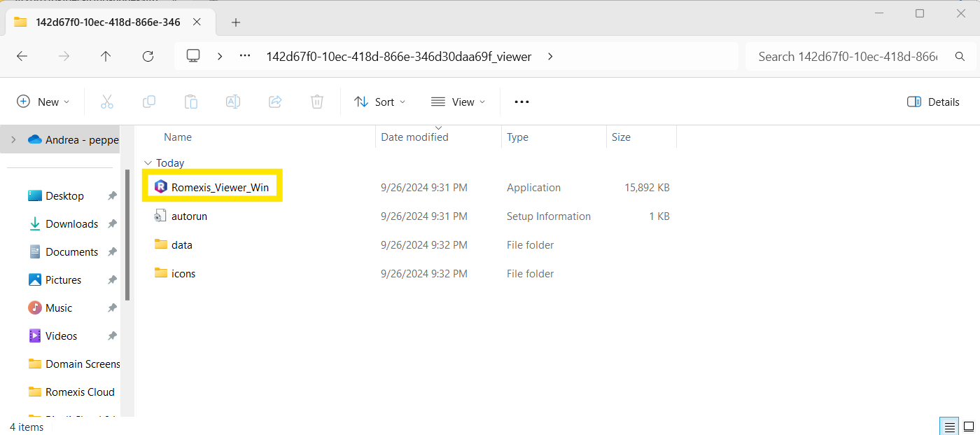Refresh the current folder view

click(x=148, y=57)
